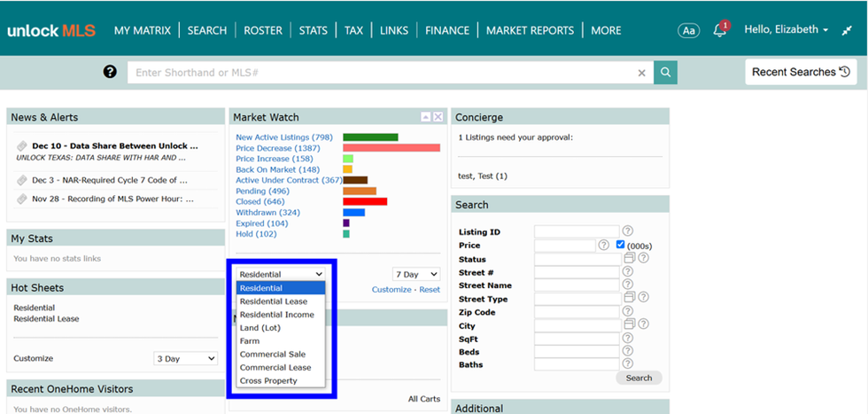Open the Residential property type dropdown
This screenshot has width=868, height=414.
coord(281,274)
